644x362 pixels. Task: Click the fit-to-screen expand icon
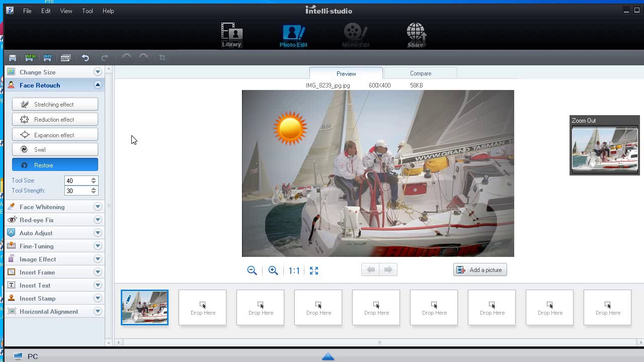tap(314, 270)
